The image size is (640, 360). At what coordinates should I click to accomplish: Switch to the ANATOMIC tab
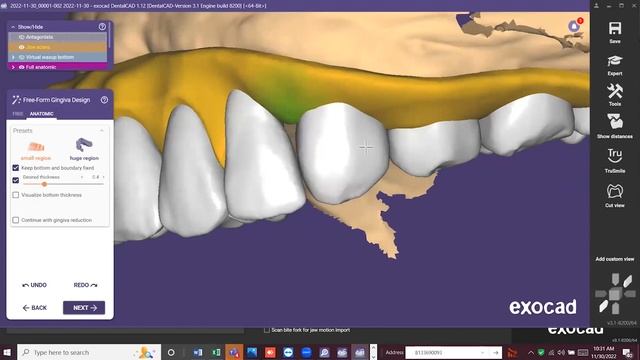(x=42, y=114)
